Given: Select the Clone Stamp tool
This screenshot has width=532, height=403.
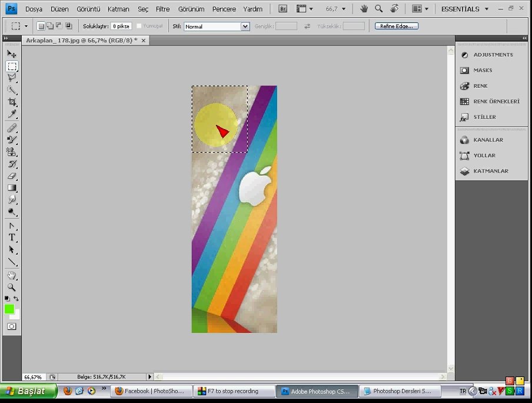Looking at the screenshot, I should coord(12,152).
